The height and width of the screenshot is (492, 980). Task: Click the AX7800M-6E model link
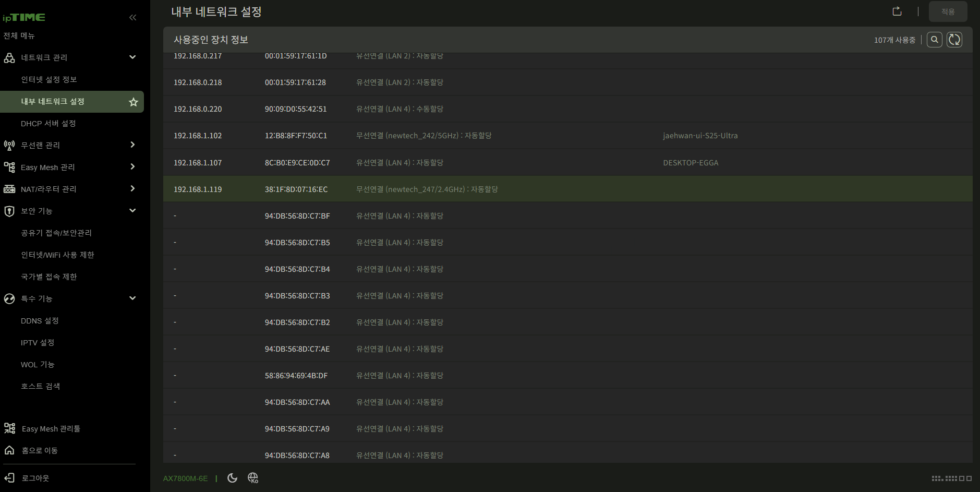click(185, 478)
